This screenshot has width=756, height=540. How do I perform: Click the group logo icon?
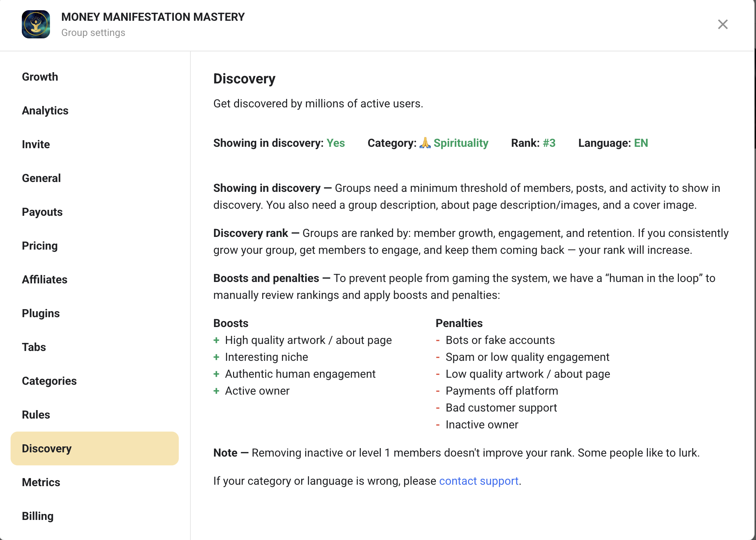pyautogui.click(x=36, y=24)
